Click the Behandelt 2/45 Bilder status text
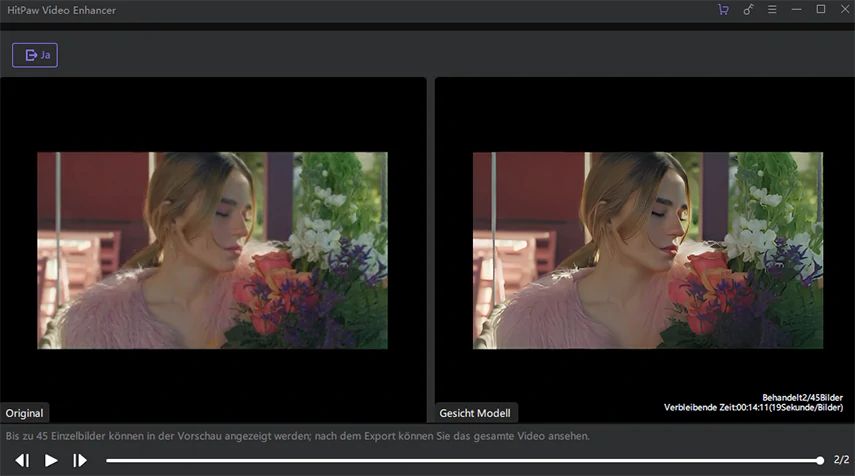855x476 pixels. point(802,397)
